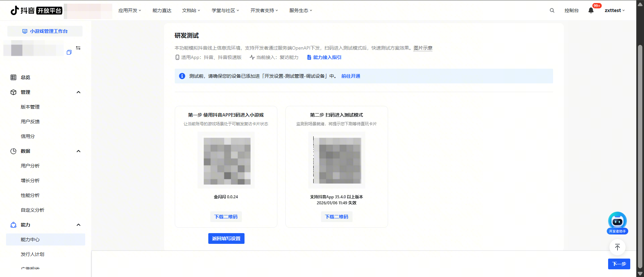Click the 前往开通 link

(351, 76)
